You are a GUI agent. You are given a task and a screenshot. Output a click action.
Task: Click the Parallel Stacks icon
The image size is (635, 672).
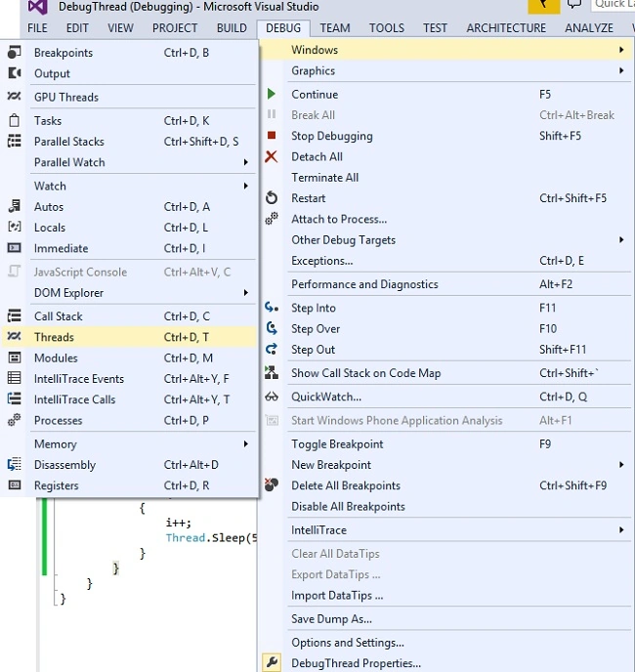tap(14, 141)
